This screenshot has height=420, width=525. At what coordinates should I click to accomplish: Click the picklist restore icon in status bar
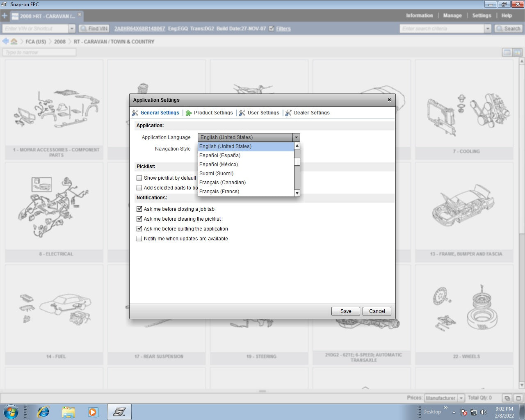point(507,398)
